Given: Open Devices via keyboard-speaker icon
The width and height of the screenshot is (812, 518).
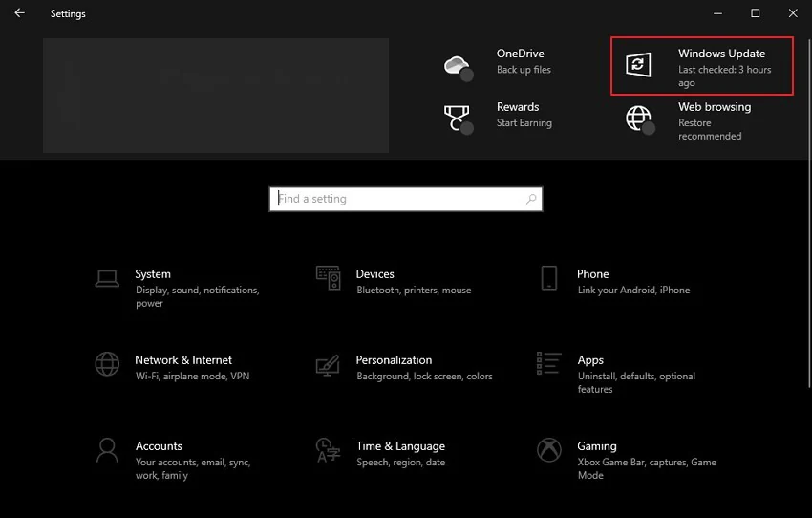Looking at the screenshot, I should (x=328, y=278).
